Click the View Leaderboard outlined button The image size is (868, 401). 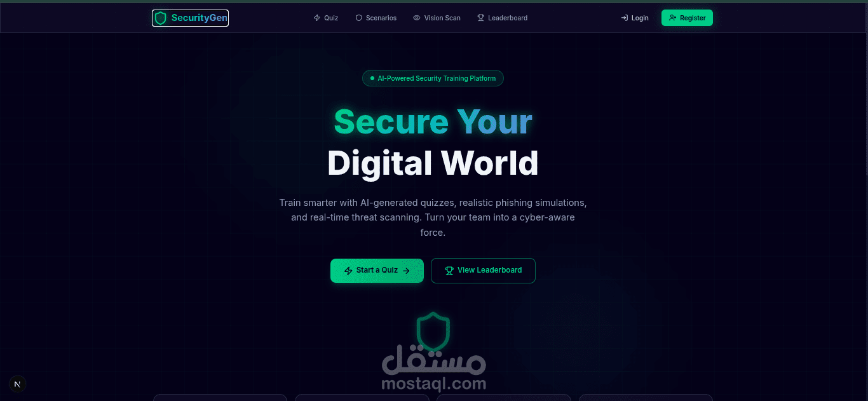[483, 271]
